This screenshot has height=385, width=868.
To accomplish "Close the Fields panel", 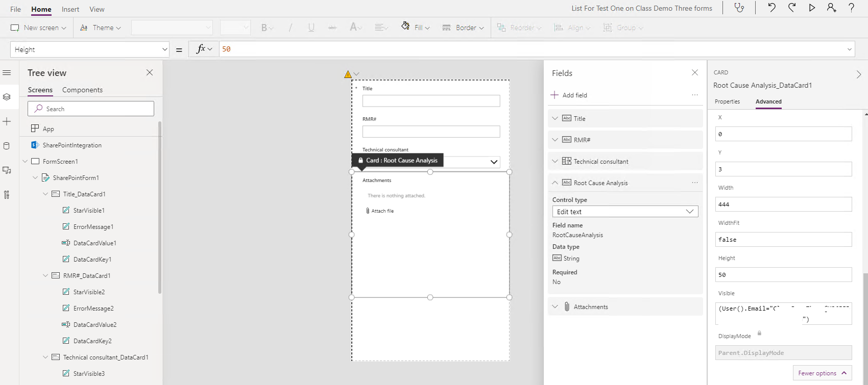I will [x=695, y=72].
